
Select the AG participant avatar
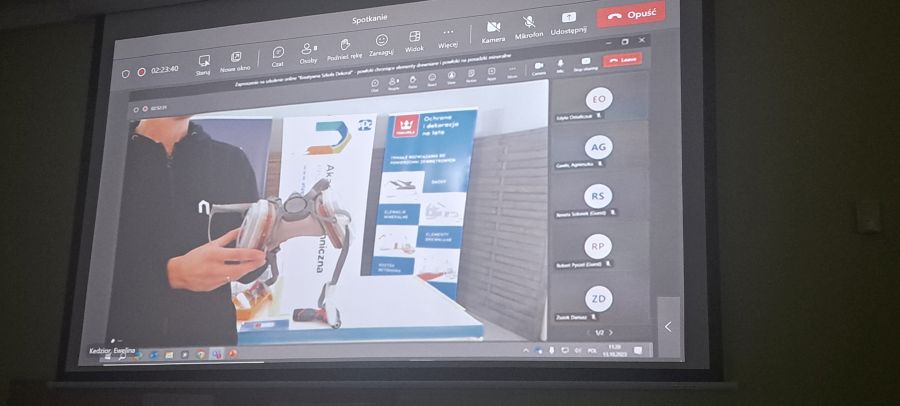coord(599,148)
